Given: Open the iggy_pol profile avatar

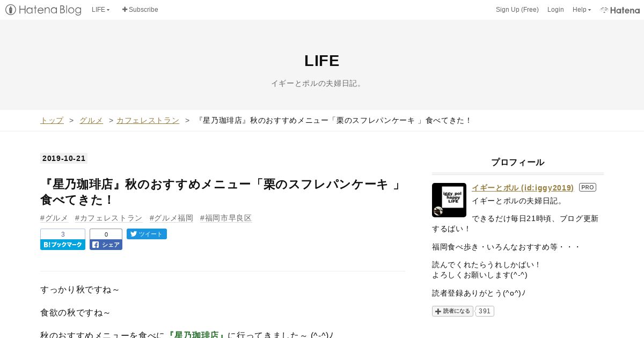Looking at the screenshot, I should pyautogui.click(x=449, y=200).
